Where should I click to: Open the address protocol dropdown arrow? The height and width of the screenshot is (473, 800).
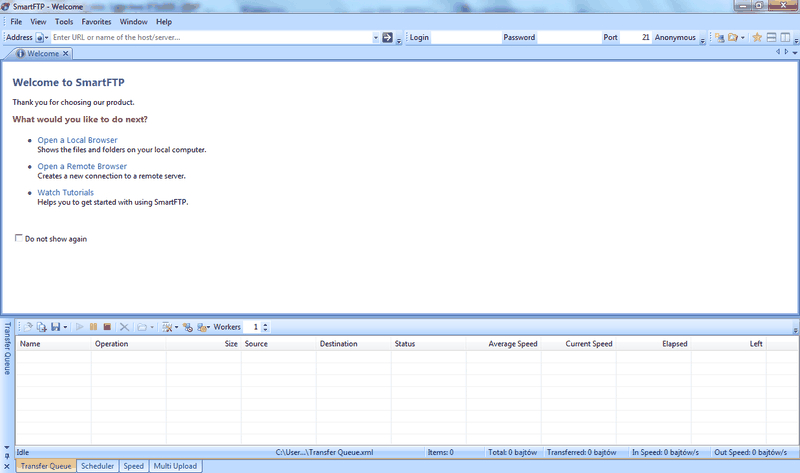(x=46, y=38)
